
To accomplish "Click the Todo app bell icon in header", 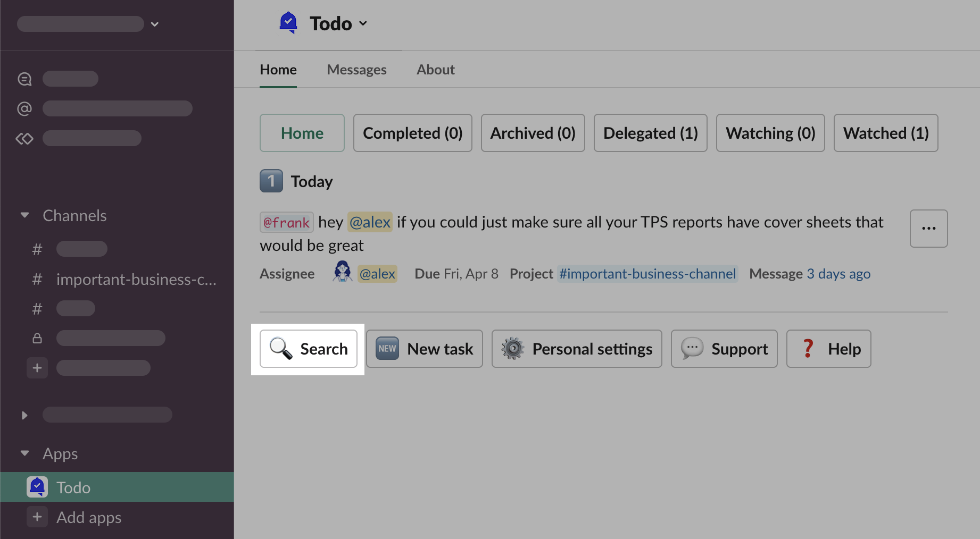I will point(288,23).
